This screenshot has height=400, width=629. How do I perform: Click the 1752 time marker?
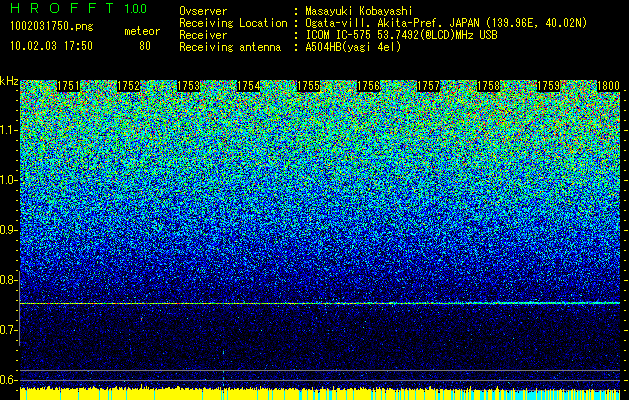point(128,86)
